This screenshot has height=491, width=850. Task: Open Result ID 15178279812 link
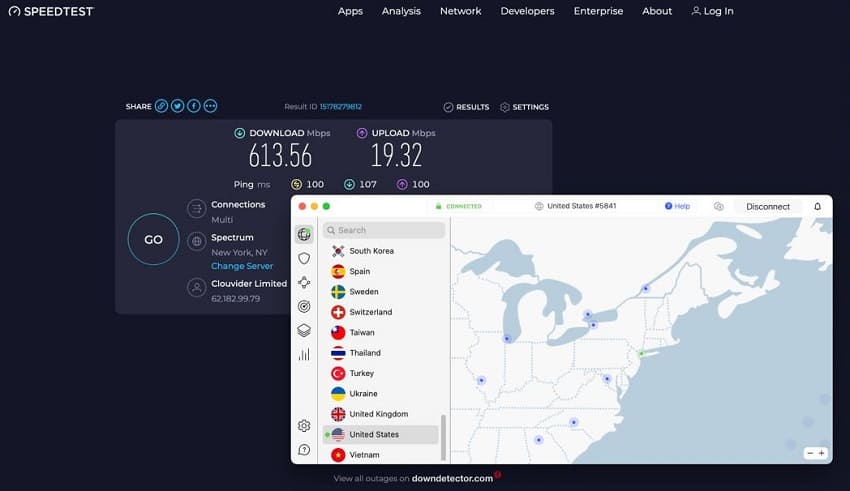tap(340, 107)
